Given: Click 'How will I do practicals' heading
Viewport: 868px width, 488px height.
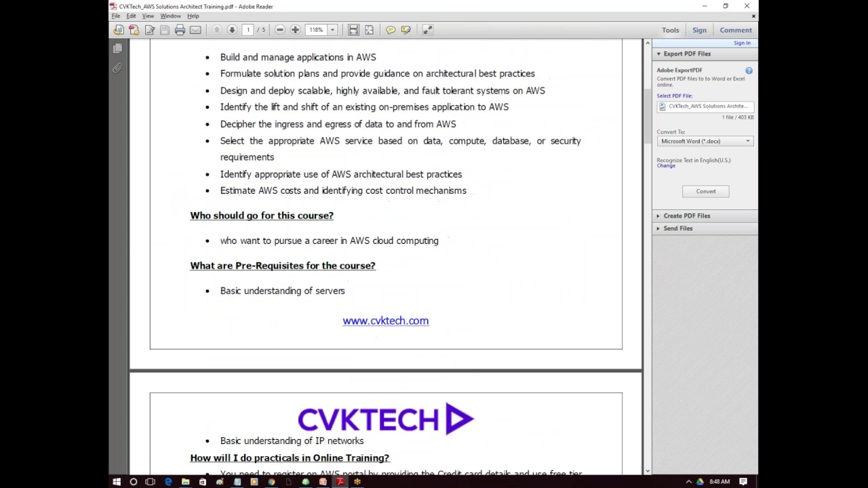Looking at the screenshot, I should (290, 458).
